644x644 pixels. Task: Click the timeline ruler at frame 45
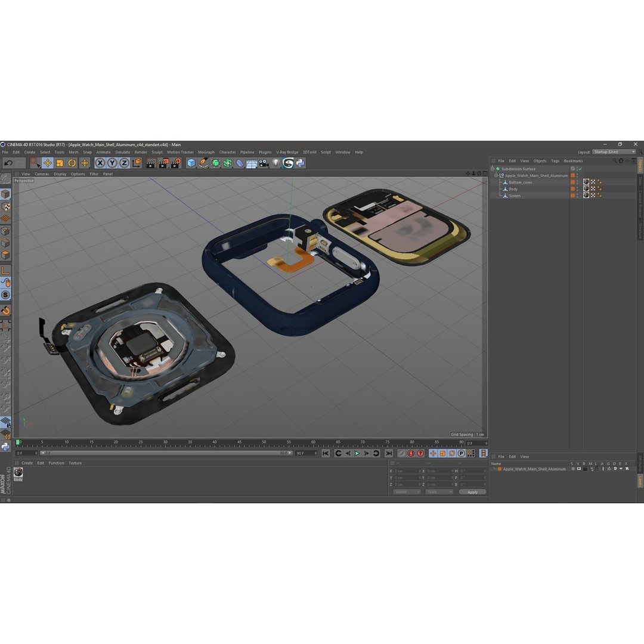click(x=239, y=442)
